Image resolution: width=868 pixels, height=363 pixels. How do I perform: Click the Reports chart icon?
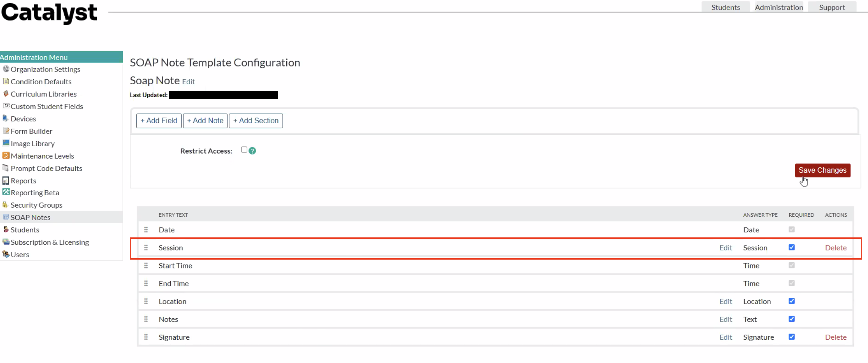[x=6, y=180]
